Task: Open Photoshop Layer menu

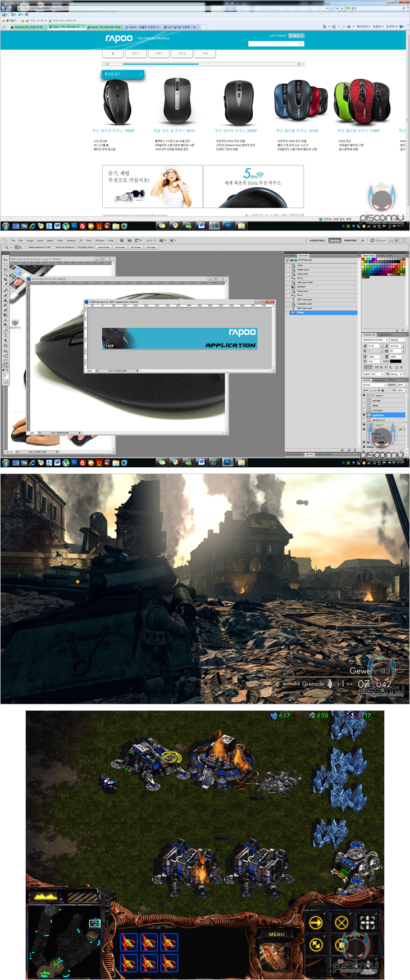Action: click(40, 240)
